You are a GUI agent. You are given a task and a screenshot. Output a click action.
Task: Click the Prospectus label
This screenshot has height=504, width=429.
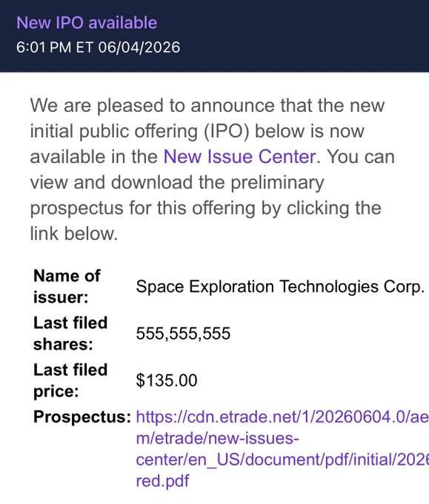click(x=82, y=417)
